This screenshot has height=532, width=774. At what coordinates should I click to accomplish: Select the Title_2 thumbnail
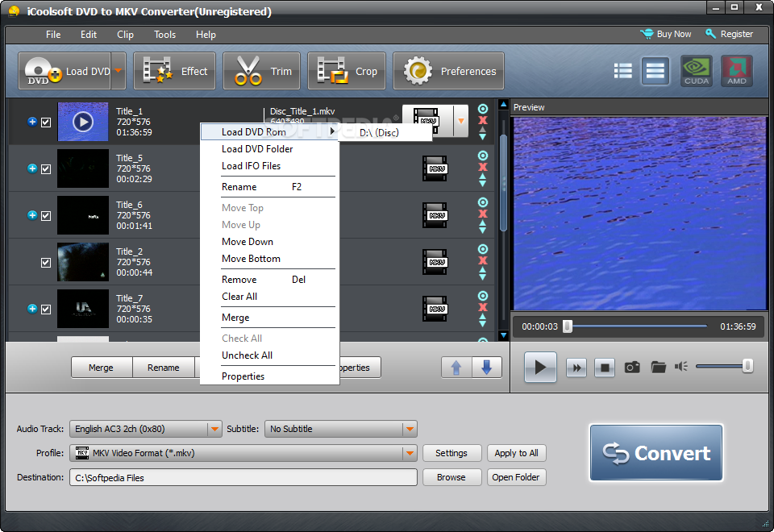pyautogui.click(x=83, y=262)
